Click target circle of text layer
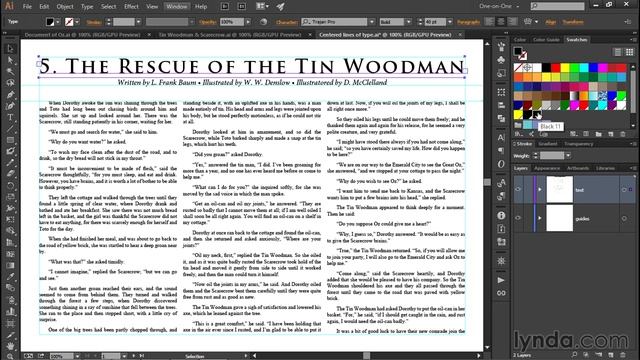The width and height of the screenshot is (640, 360). tap(624, 190)
